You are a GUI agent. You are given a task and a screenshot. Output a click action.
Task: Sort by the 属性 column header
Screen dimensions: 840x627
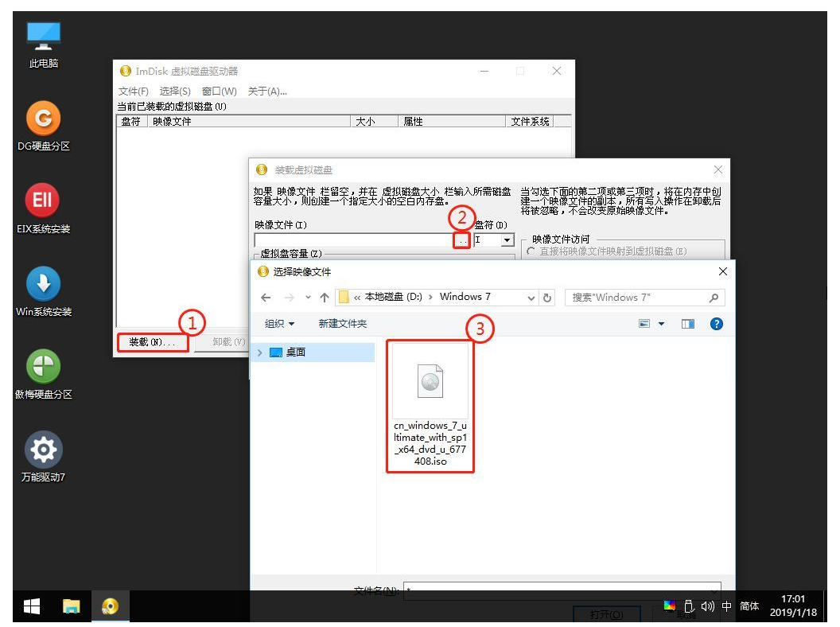tap(452, 122)
